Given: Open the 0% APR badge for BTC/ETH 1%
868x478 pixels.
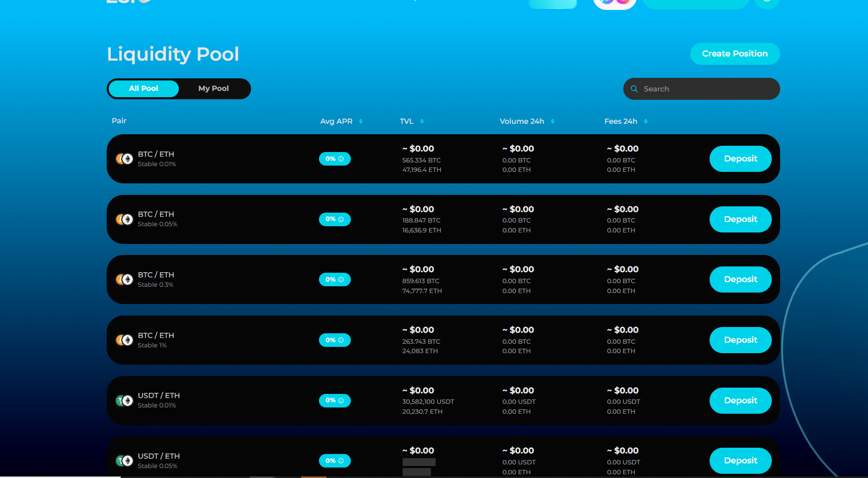Looking at the screenshot, I should tap(334, 340).
